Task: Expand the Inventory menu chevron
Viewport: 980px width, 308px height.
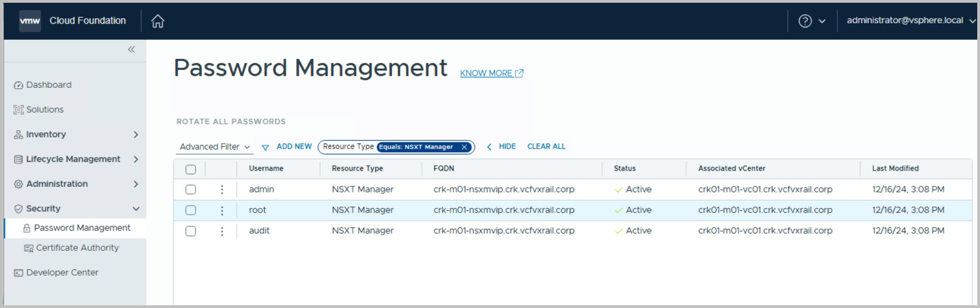Action: tap(136, 135)
